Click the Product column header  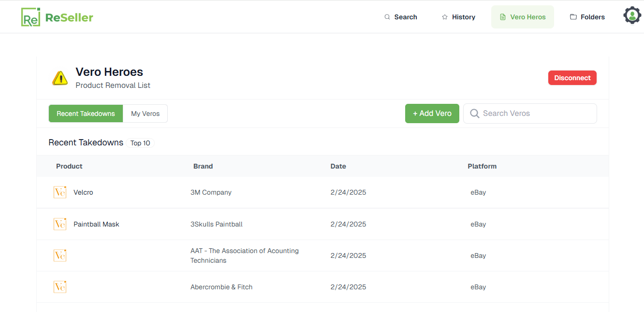tap(69, 166)
